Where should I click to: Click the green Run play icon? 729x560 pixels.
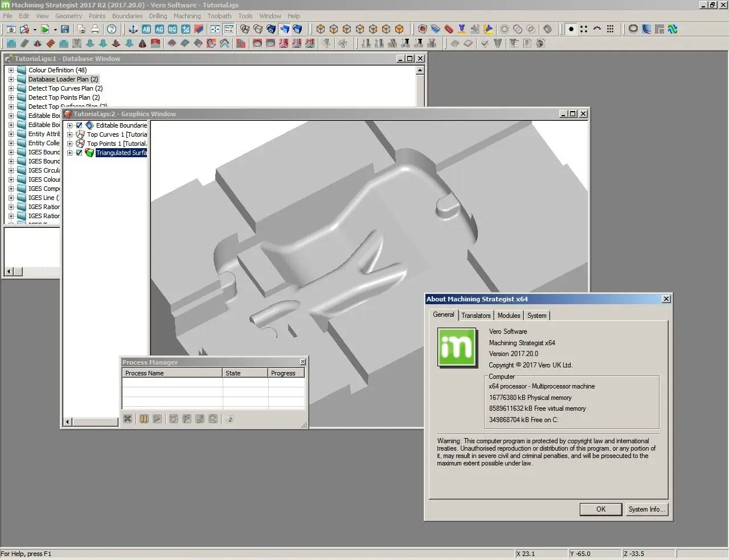(x=44, y=29)
